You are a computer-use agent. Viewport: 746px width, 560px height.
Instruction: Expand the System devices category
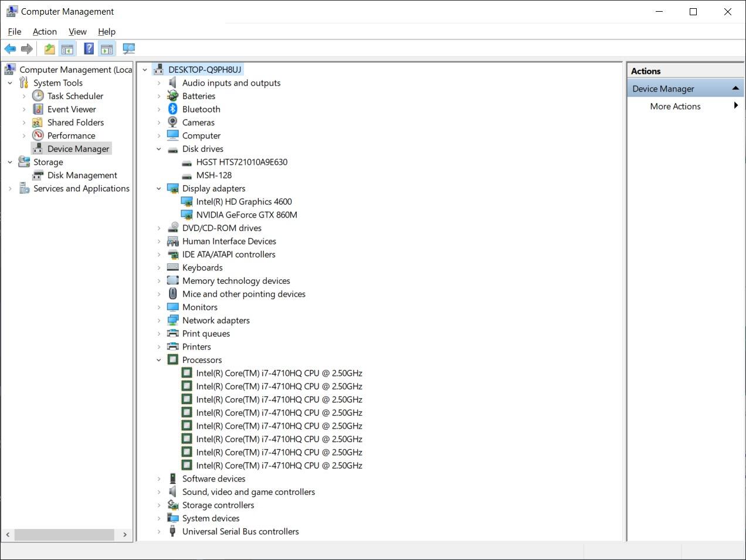click(x=159, y=518)
